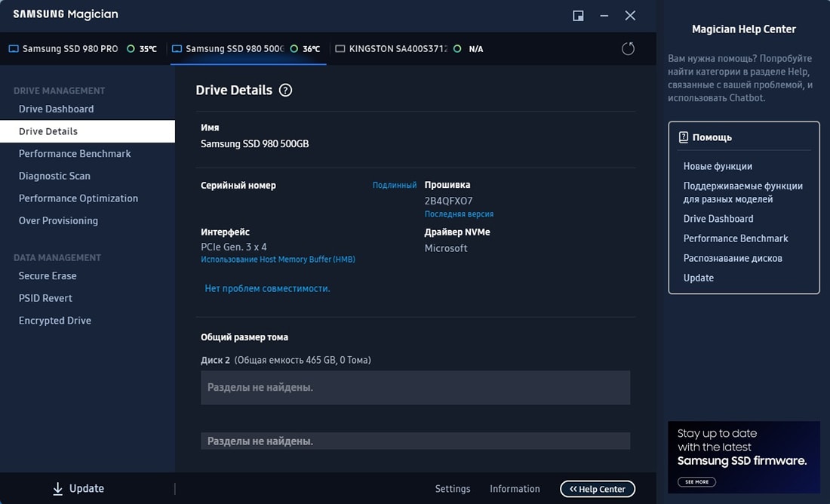The image size is (830, 504).
Task: Open Распознавание дисков help topic
Action: tap(733, 258)
